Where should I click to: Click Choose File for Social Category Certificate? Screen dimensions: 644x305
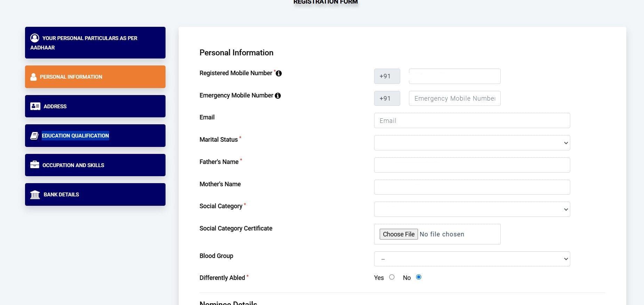coord(399,234)
